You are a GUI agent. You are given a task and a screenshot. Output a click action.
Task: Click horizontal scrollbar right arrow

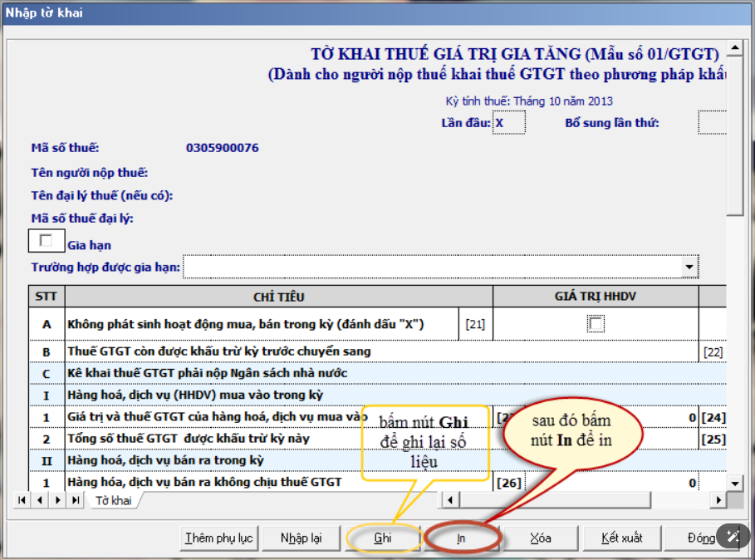[x=718, y=500]
